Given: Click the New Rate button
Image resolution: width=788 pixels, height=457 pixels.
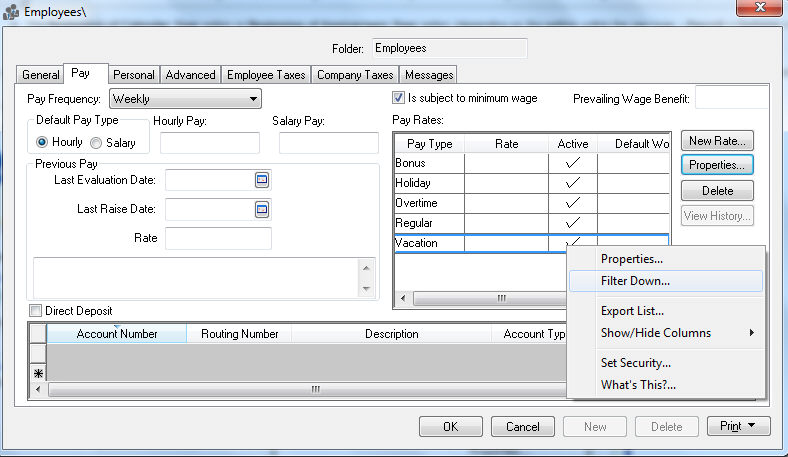Looking at the screenshot, I should [716, 142].
